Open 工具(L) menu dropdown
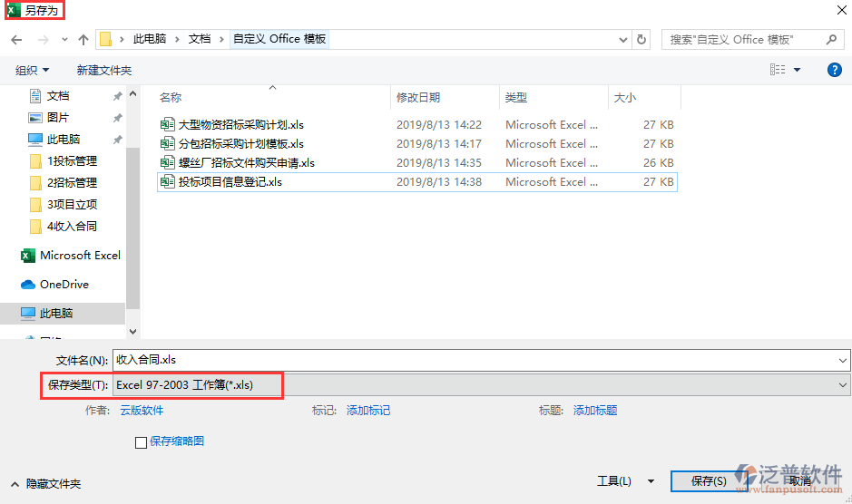852x504 pixels. click(625, 481)
